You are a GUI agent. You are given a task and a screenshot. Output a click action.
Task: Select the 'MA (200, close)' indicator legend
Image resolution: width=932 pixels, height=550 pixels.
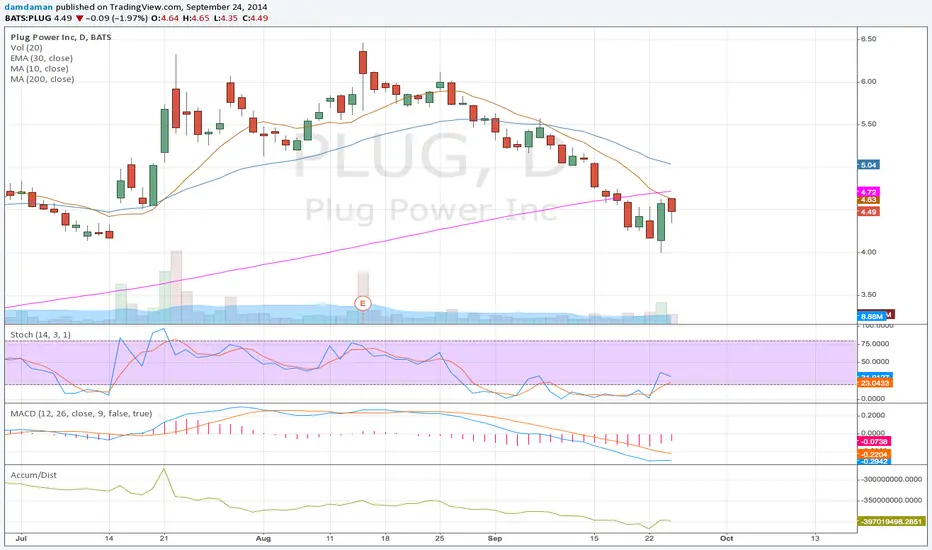[x=42, y=79]
